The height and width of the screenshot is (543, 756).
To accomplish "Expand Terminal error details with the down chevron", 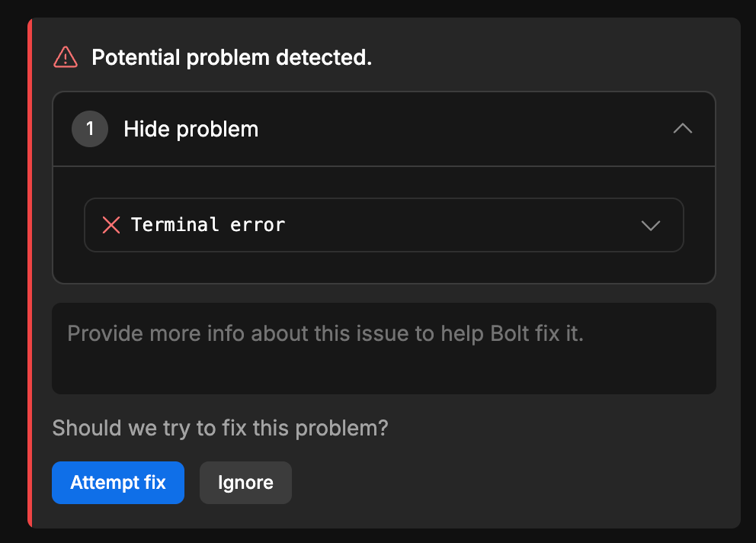I will tap(650, 225).
